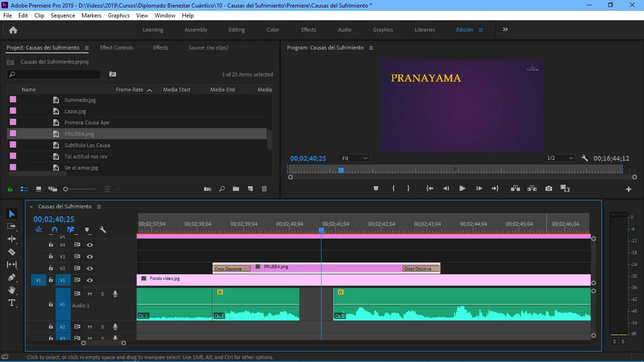Image resolution: width=644 pixels, height=362 pixels.
Task: Select the Slip tool
Action: tap(12, 264)
